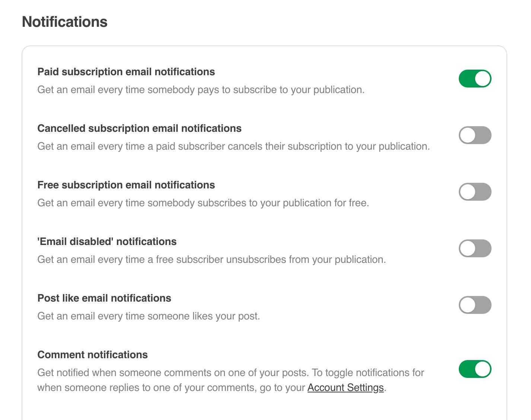Image resolution: width=531 pixels, height=420 pixels.
Task: Click the 'Post like email notifications' label
Action: pos(104,298)
